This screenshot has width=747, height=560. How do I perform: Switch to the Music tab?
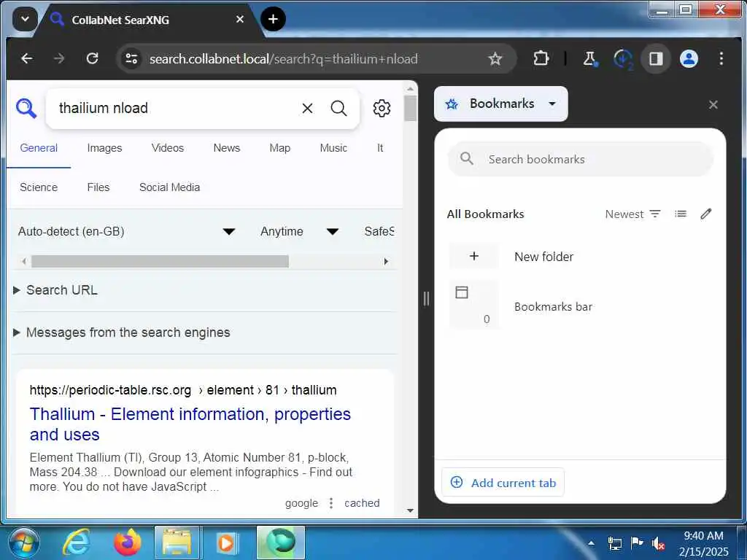(333, 148)
